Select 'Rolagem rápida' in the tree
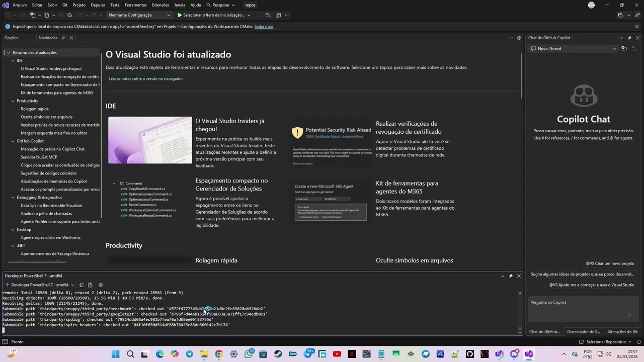 coord(35,109)
